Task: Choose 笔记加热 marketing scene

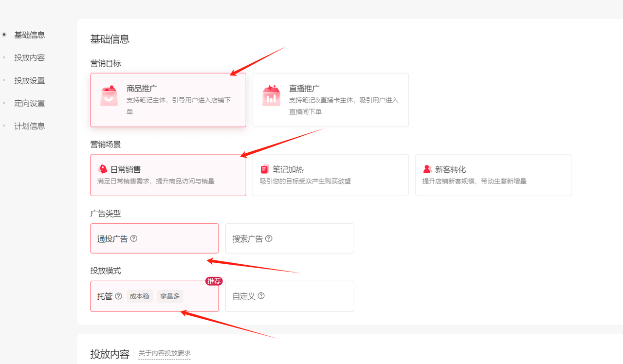Action: (330, 175)
